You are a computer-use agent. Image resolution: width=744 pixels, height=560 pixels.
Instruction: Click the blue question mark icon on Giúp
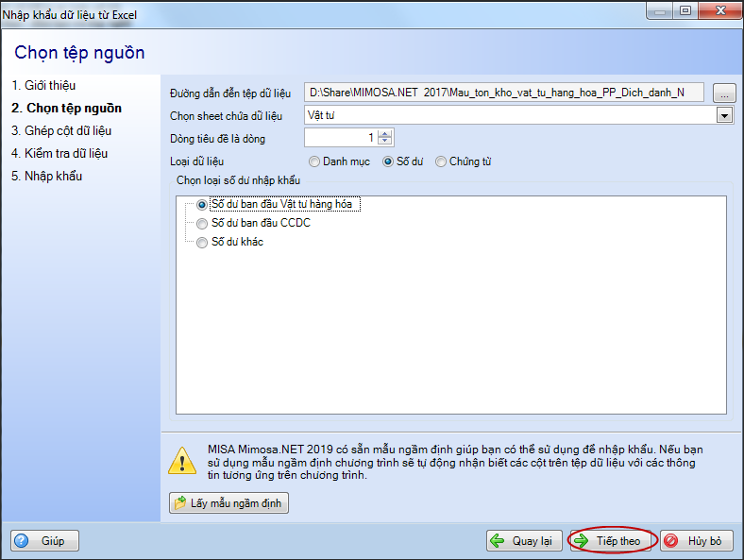(22, 540)
